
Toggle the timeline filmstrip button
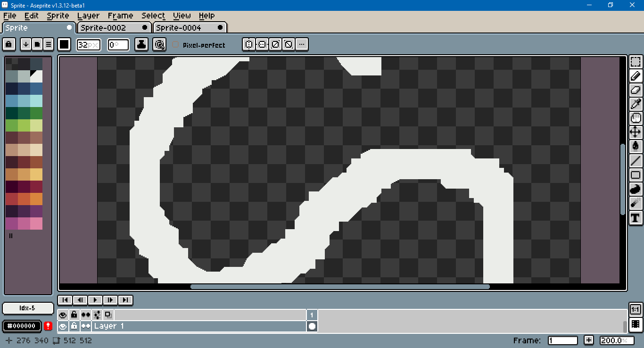coord(636,324)
